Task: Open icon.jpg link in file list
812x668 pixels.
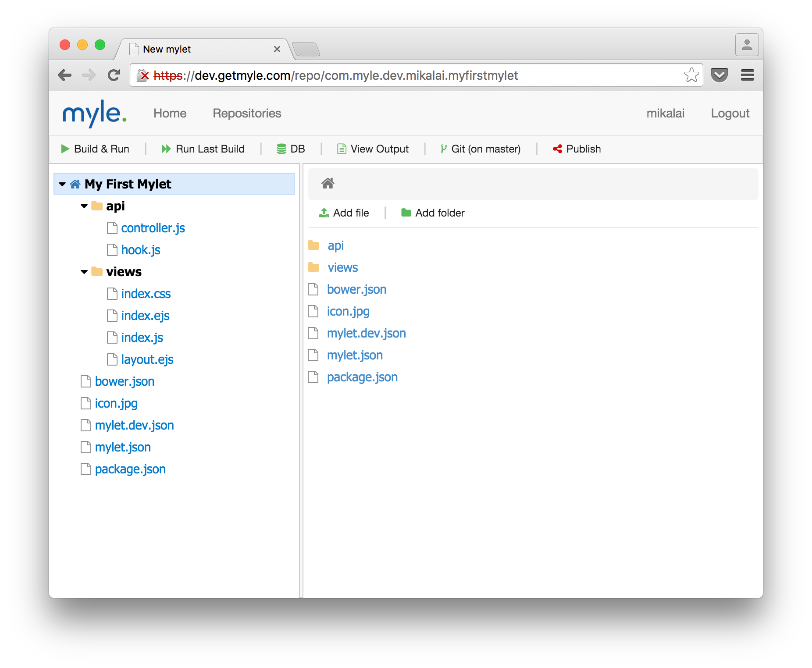Action: (348, 311)
